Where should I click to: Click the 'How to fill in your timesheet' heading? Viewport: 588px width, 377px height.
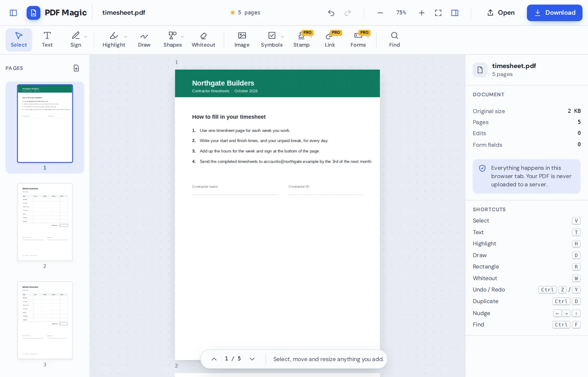click(x=229, y=117)
